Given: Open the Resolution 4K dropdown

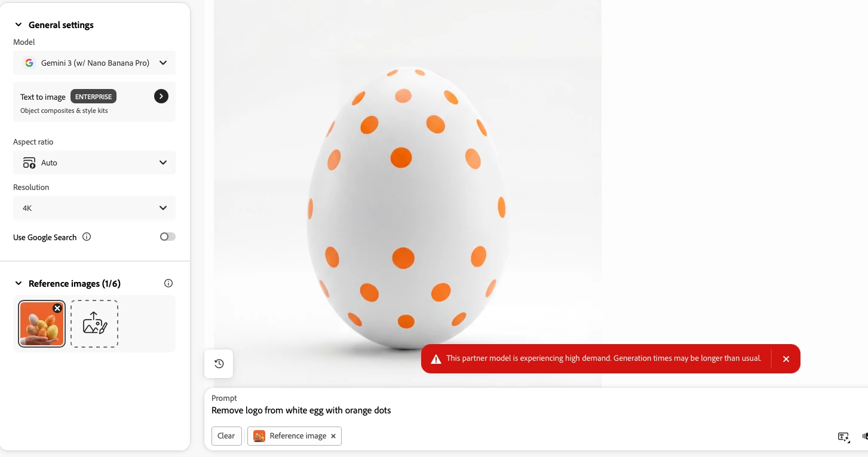Looking at the screenshot, I should [94, 208].
